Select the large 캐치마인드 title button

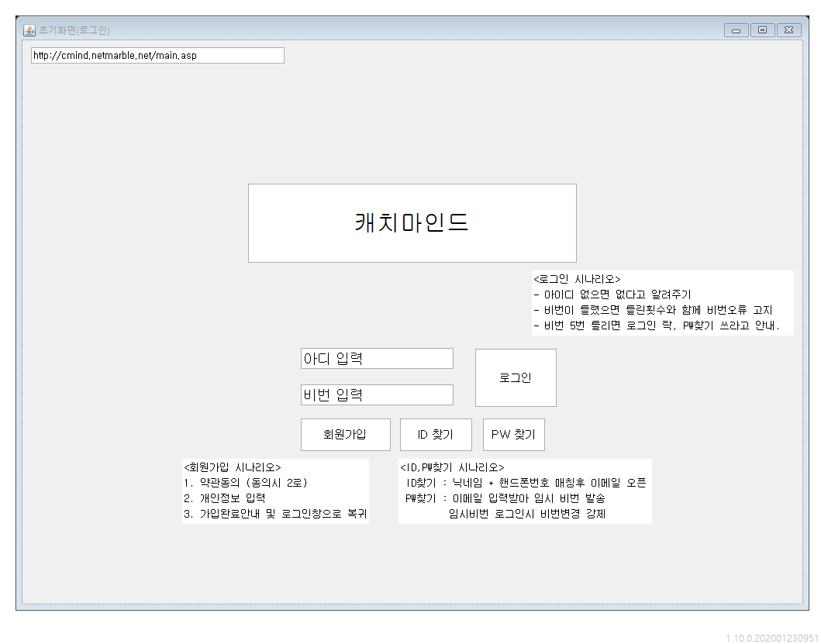point(412,223)
